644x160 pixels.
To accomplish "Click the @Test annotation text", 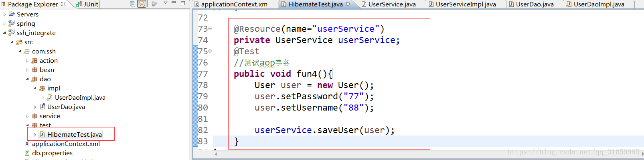I will [x=247, y=51].
